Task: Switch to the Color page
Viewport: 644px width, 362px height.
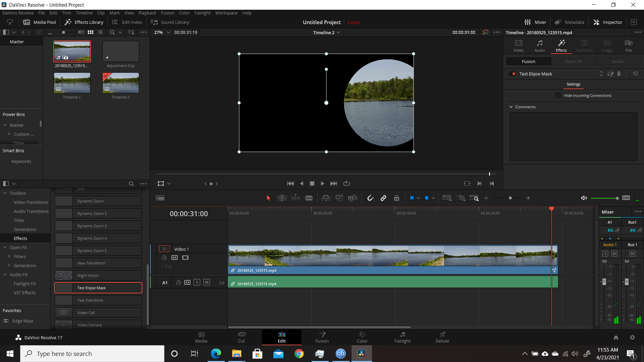Action: (x=362, y=337)
